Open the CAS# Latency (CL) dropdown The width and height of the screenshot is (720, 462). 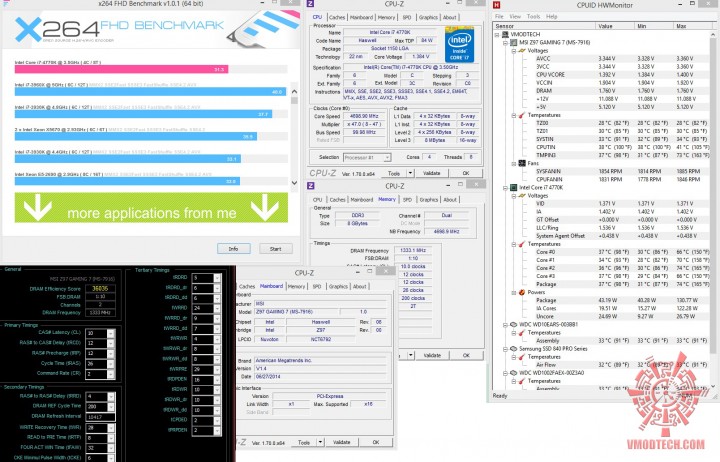111,333
